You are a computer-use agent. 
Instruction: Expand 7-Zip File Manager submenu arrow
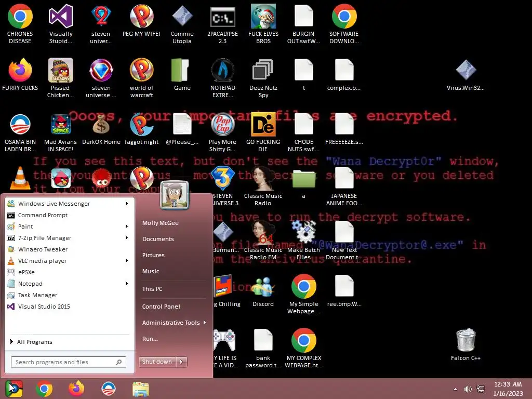coord(127,238)
